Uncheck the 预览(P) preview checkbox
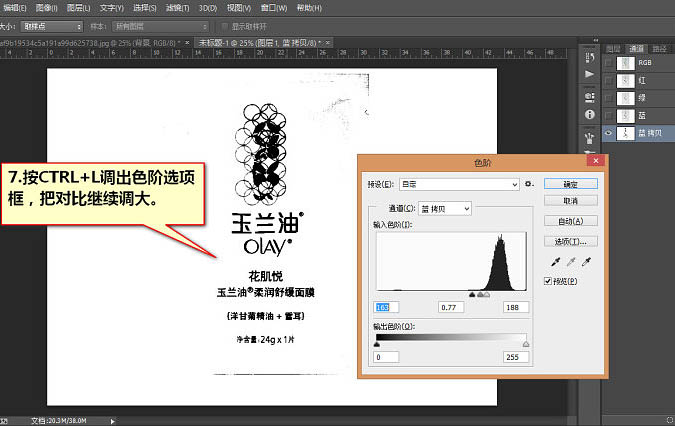This screenshot has width=675, height=426. [548, 281]
